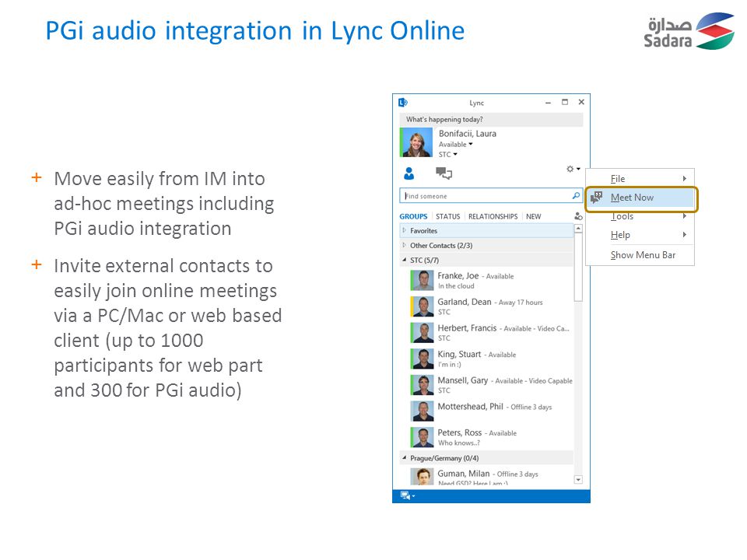
Task: Click the Add a contact icon
Action: (578, 216)
